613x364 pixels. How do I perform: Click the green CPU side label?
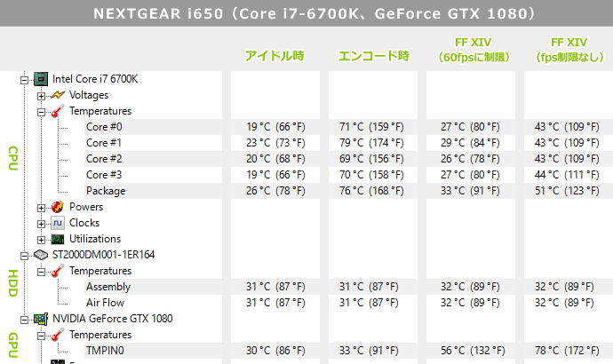(13, 158)
